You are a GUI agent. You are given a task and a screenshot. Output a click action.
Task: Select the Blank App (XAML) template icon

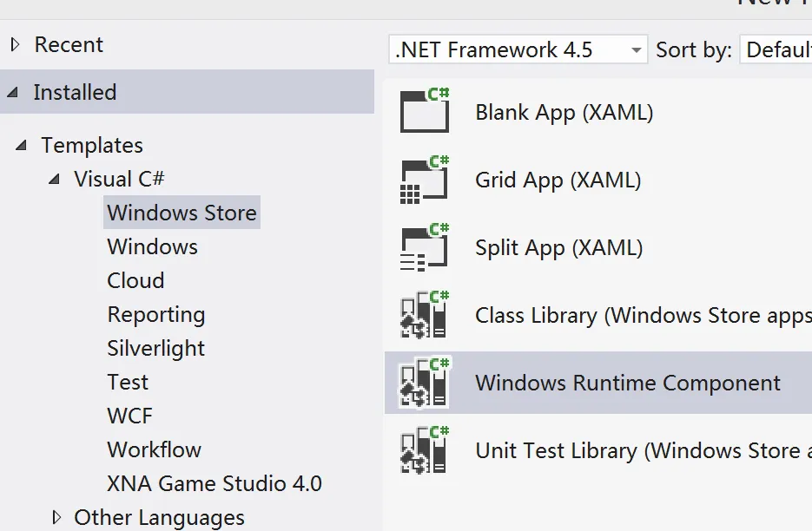pos(425,110)
